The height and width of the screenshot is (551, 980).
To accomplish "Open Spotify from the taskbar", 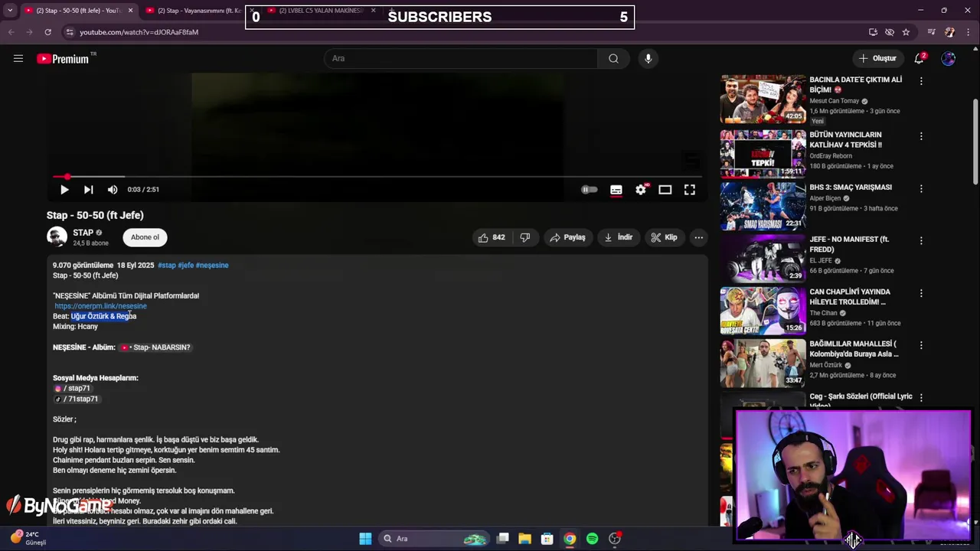I will (x=592, y=539).
